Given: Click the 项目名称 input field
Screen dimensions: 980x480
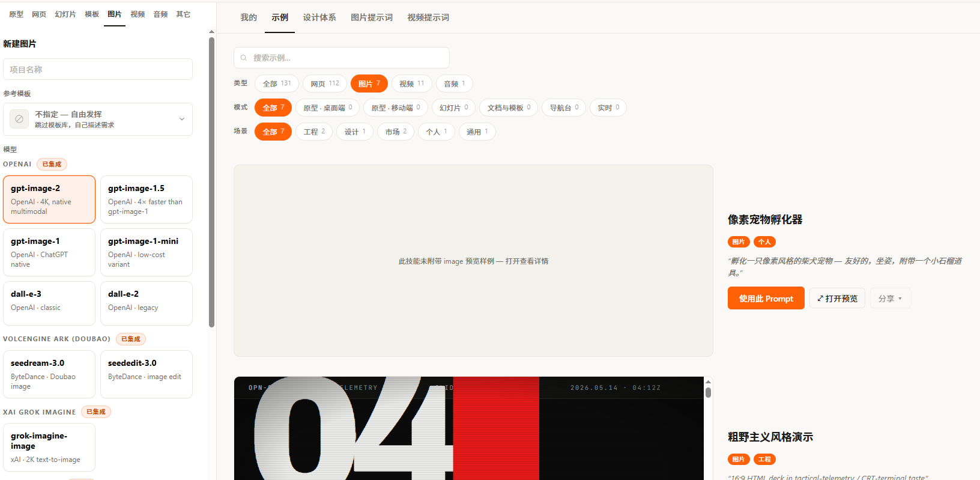Looking at the screenshot, I should (x=98, y=69).
